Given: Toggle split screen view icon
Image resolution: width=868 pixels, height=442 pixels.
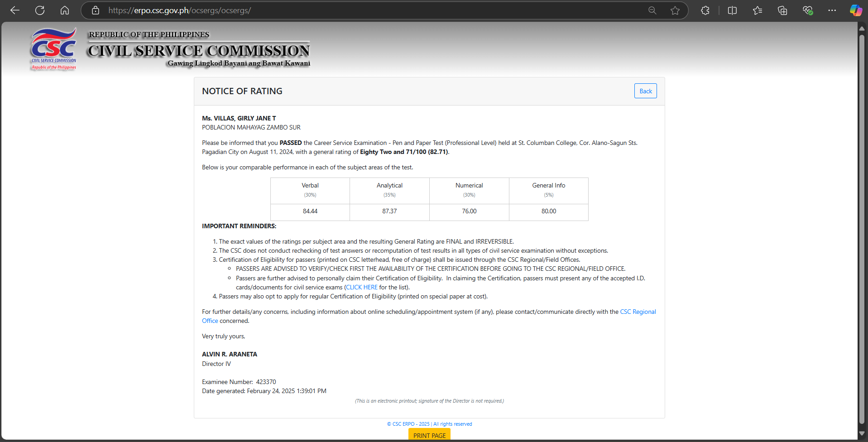Looking at the screenshot, I should (732, 10).
